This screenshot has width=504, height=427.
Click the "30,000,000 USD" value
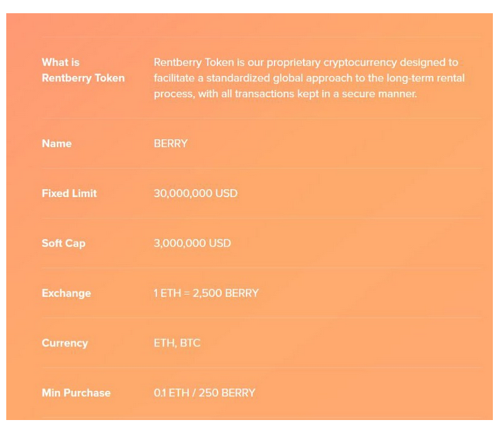(195, 193)
